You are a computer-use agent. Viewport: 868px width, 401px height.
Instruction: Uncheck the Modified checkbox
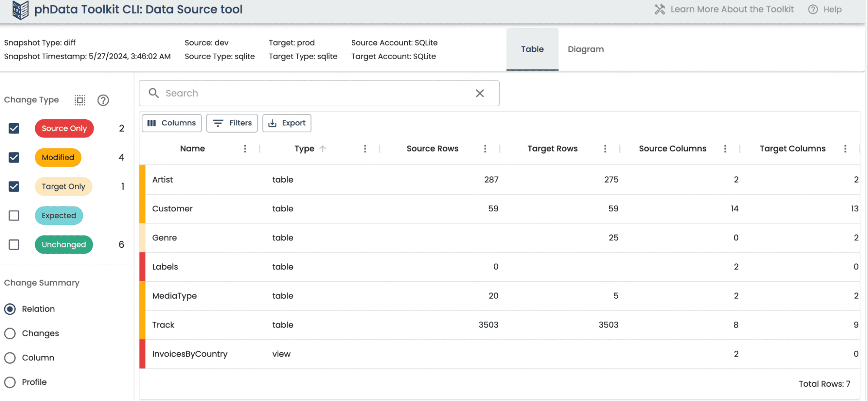[x=14, y=158]
